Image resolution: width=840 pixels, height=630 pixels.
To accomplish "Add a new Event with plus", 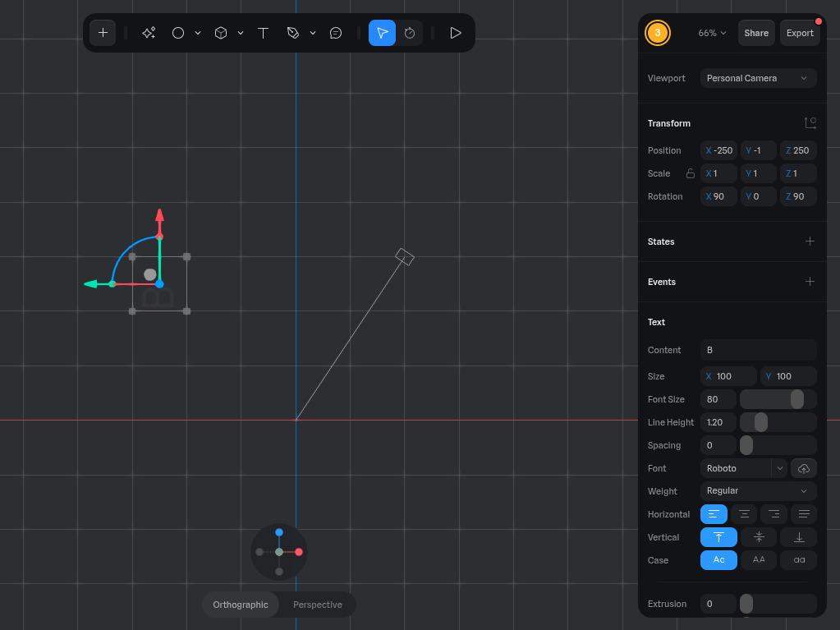I will pyautogui.click(x=810, y=282).
